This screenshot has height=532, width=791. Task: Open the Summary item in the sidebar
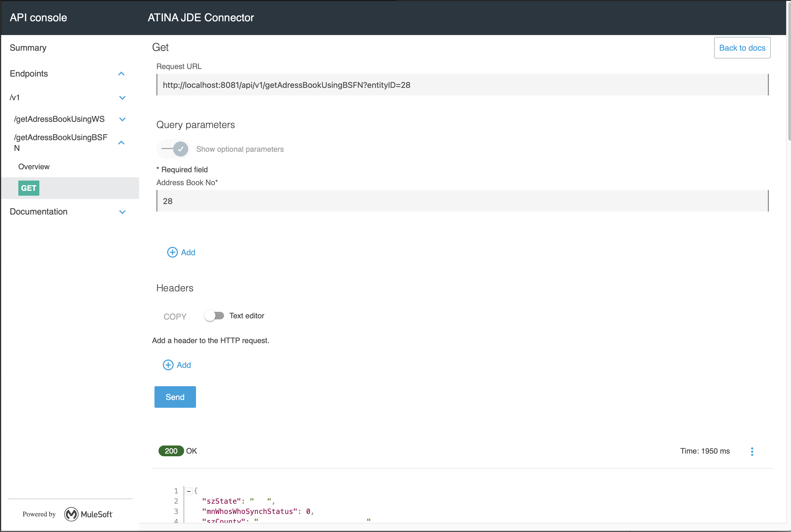pos(28,48)
